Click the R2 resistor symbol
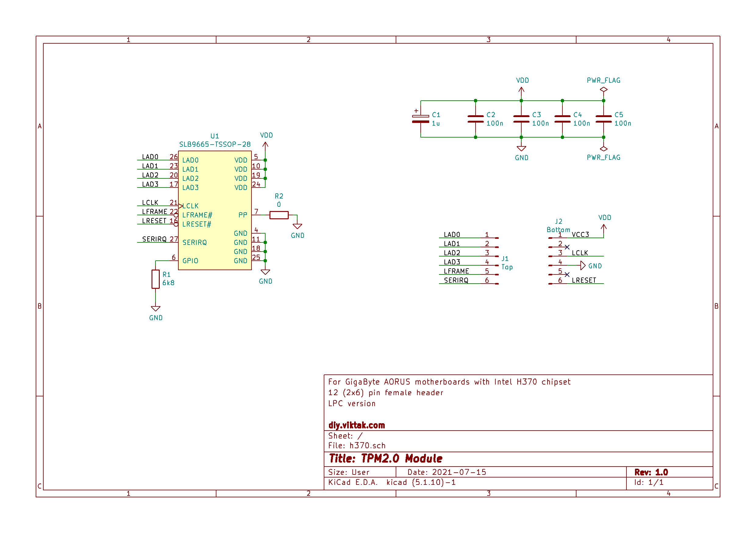 pos(279,215)
